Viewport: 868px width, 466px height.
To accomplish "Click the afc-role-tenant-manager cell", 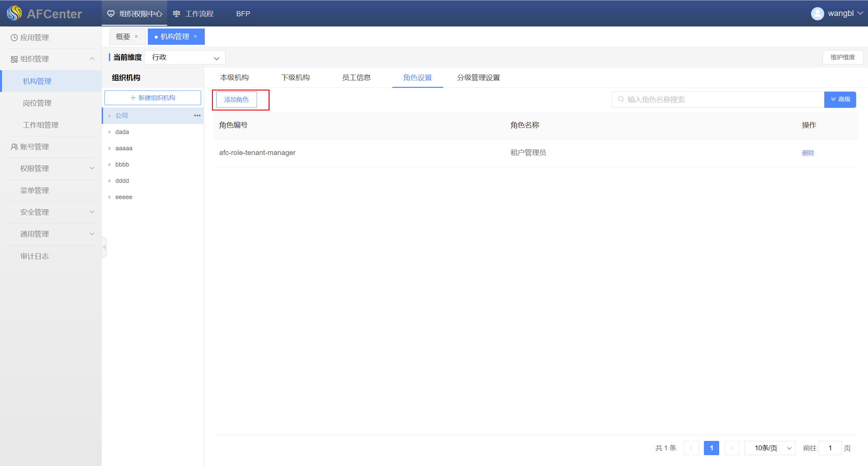I will click(257, 153).
